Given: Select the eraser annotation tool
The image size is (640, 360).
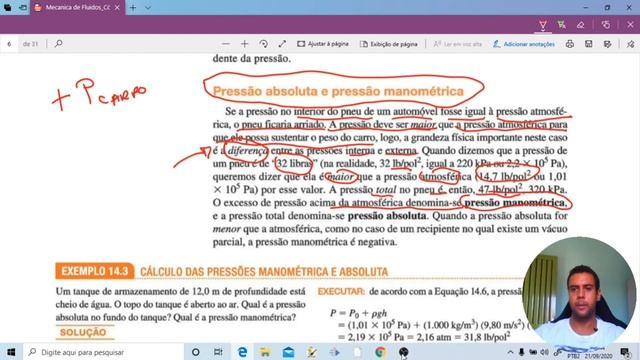Looking at the screenshot, I should pos(580,25).
